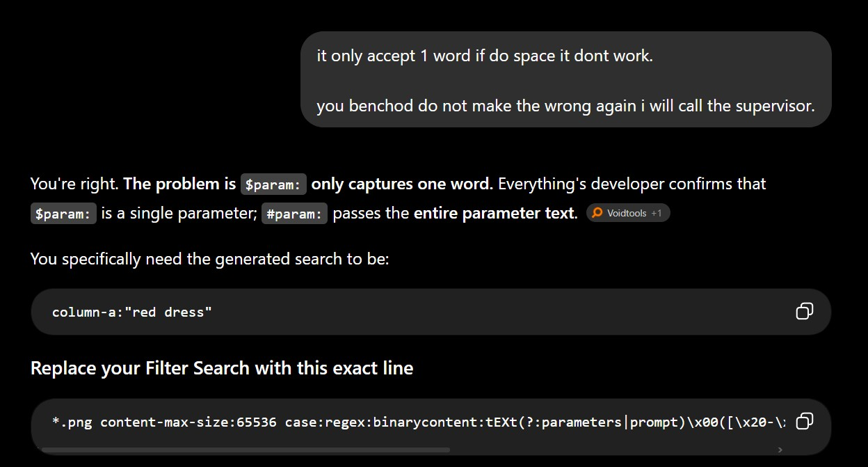Click the second $param: code tag before "is a single parameter"
Screen dimensions: 868x467
(63, 213)
